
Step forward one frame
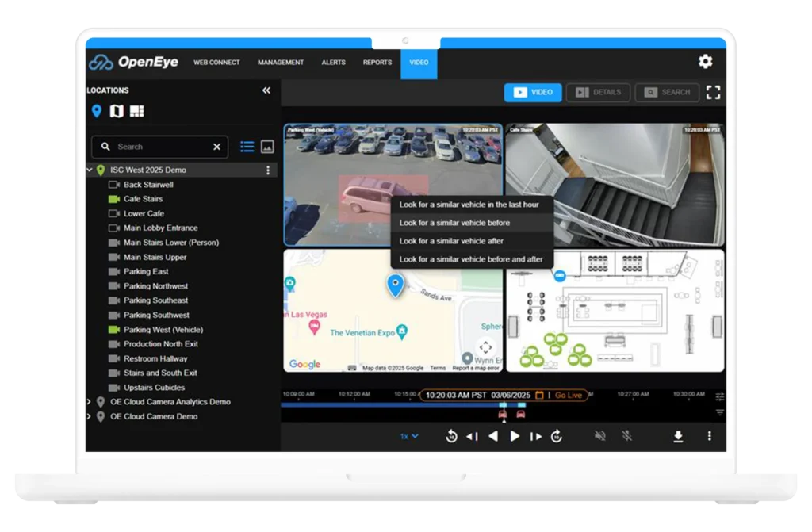pyautogui.click(x=536, y=436)
